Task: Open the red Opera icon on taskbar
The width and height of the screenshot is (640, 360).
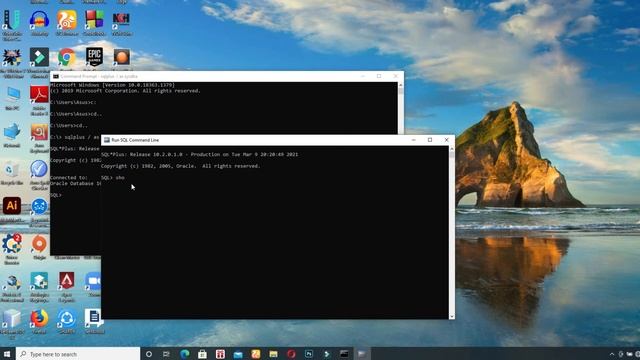Action: (291, 354)
